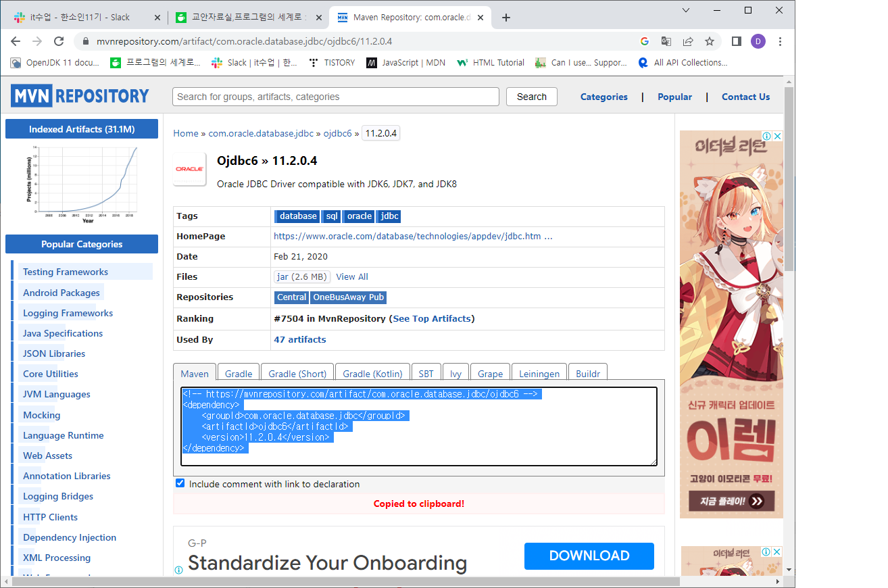Open the purple D profile avatar

[x=758, y=41]
